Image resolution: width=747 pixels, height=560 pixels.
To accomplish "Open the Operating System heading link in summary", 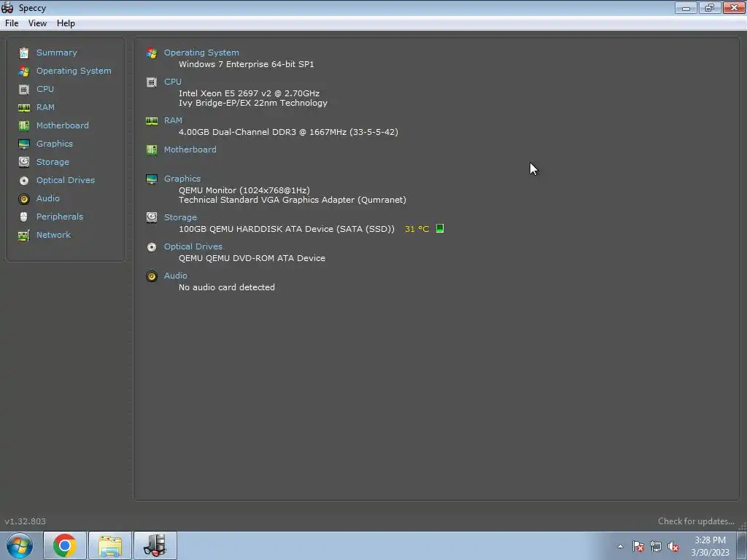I will (x=201, y=52).
